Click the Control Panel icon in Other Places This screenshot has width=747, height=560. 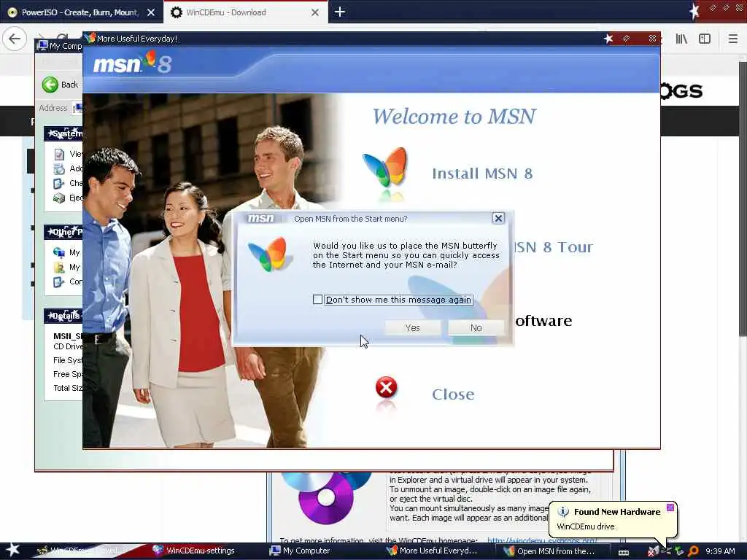(x=59, y=282)
